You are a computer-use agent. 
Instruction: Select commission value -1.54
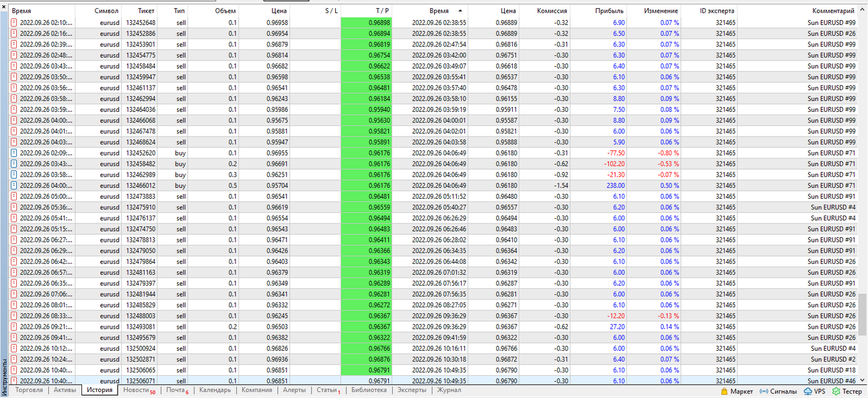pos(560,186)
